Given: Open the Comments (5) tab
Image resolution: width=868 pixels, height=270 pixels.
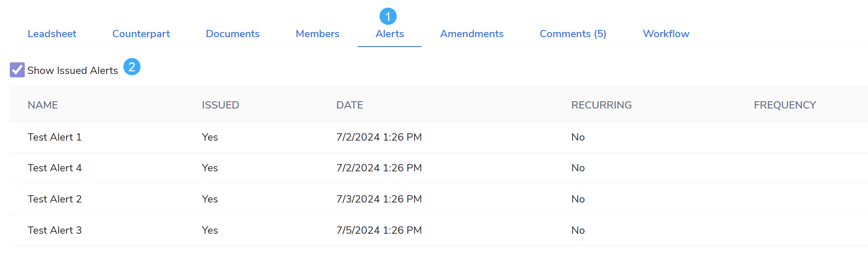Looking at the screenshot, I should click(x=573, y=34).
